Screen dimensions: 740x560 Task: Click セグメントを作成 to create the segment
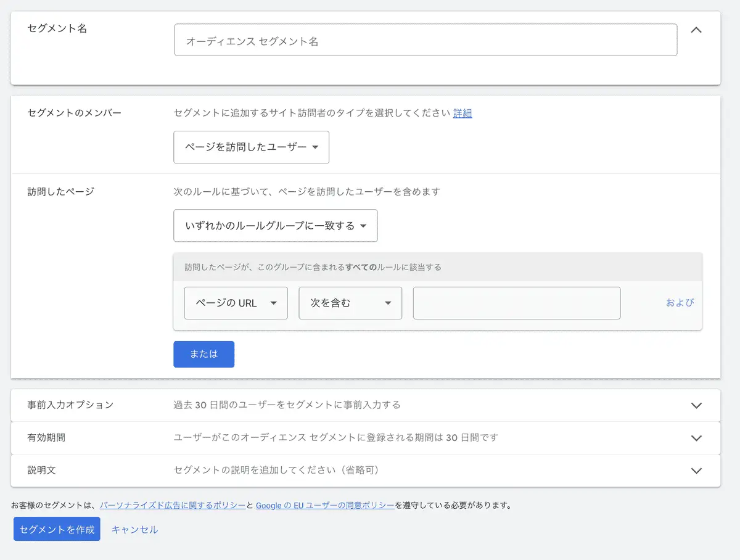[56, 529]
